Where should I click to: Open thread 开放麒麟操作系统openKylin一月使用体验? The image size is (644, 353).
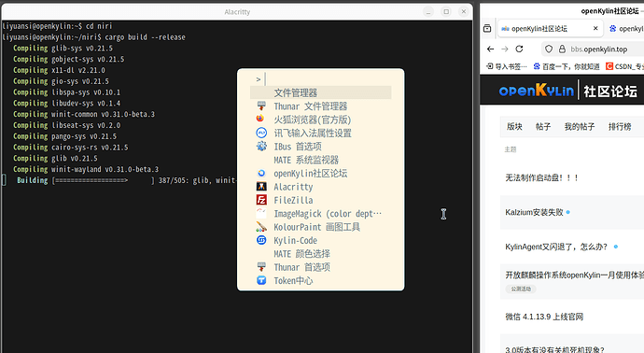[575, 275]
